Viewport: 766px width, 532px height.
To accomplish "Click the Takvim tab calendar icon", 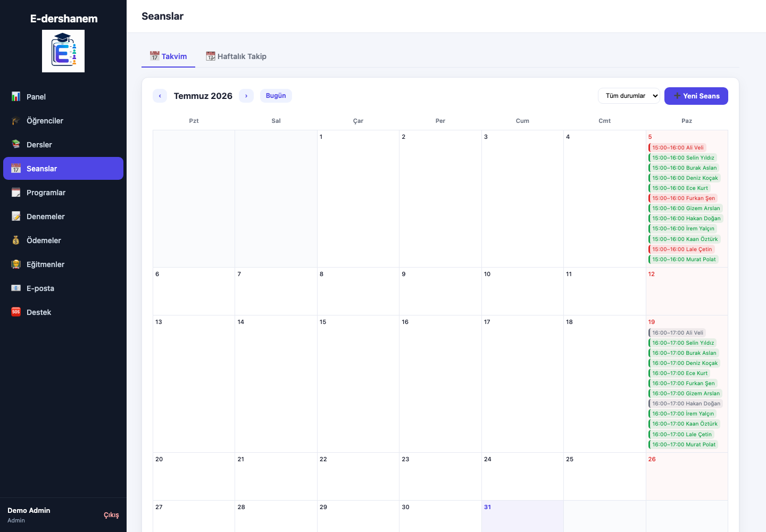I will click(x=155, y=56).
